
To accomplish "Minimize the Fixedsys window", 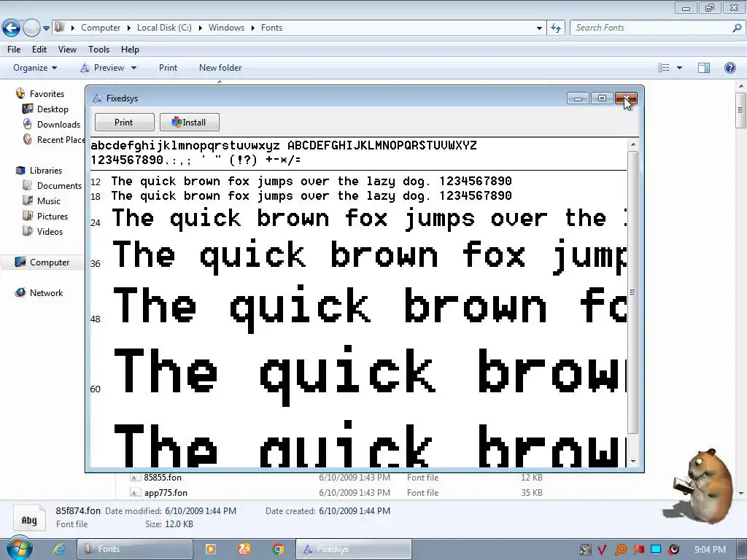I will click(578, 98).
